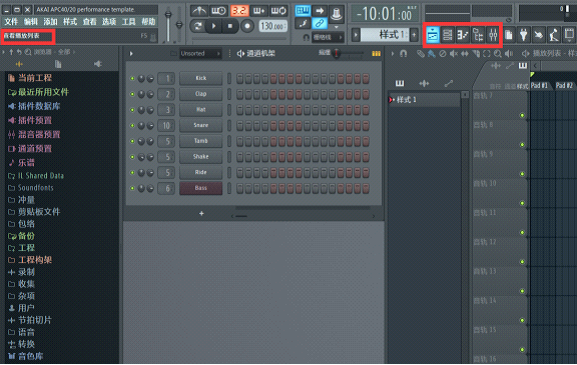Open the 添加 menu
Screen dimensions: 577x365
coord(50,22)
